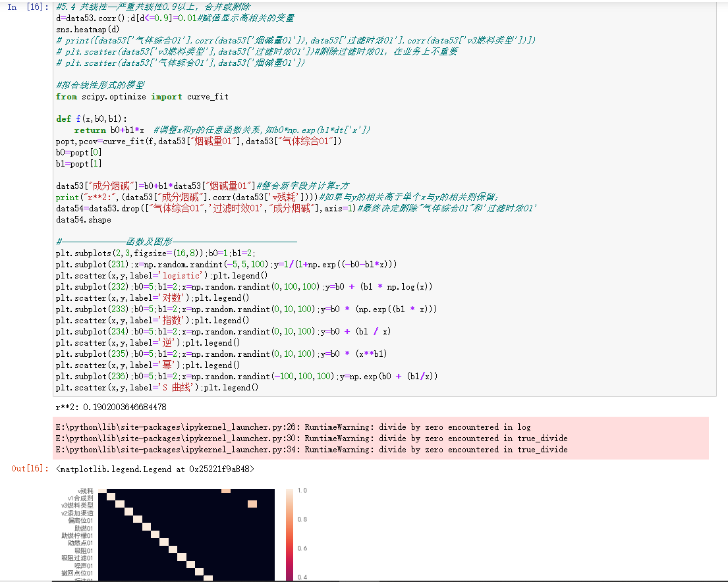Click the heatmap axis label 'v3燃料类型'

[77, 506]
